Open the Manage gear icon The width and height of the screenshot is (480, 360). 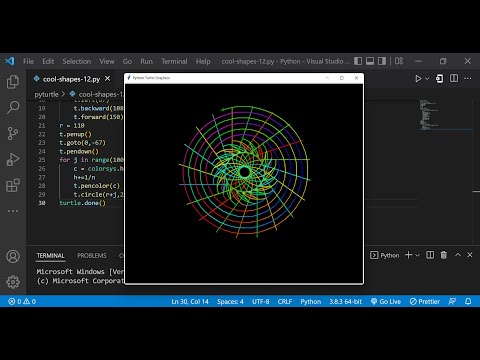[13, 282]
